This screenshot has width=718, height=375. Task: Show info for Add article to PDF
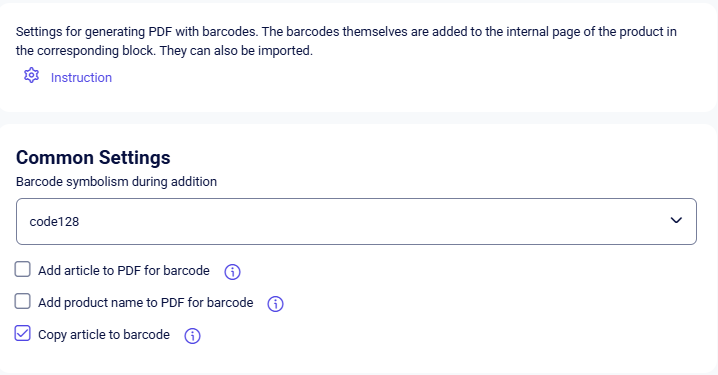tap(232, 272)
